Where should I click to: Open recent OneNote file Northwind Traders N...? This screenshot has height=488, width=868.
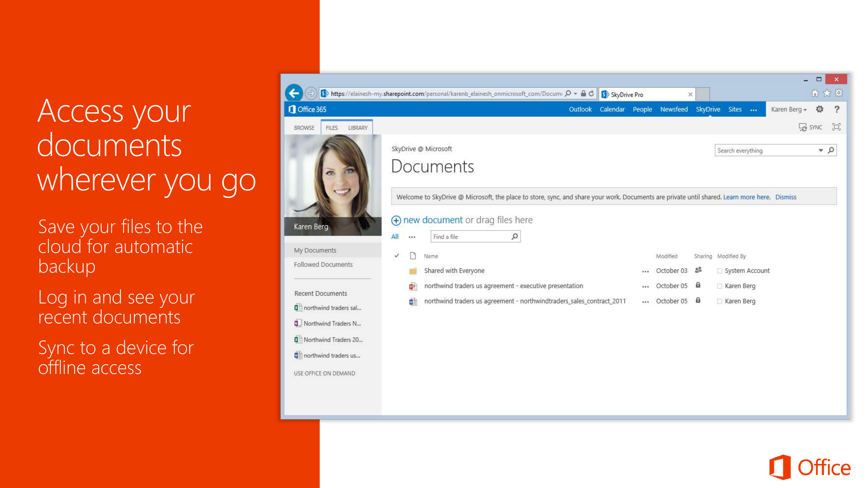coord(328,323)
